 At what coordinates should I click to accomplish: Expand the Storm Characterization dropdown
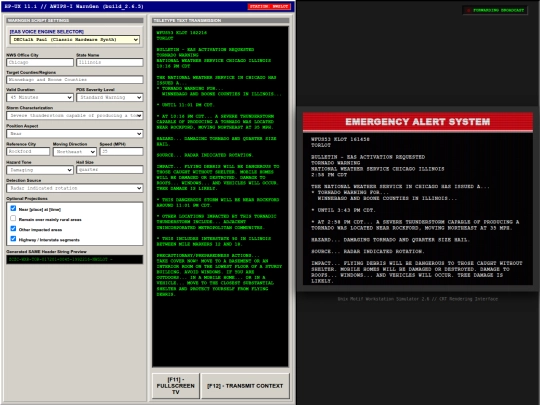74,115
